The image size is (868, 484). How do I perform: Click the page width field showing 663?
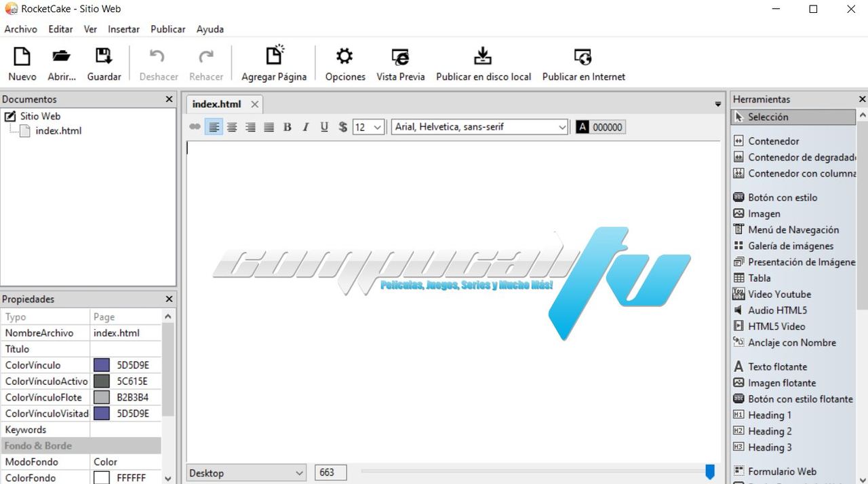[331, 472]
